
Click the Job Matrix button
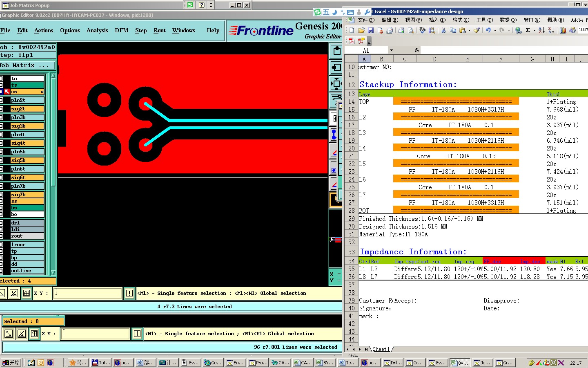click(27, 65)
